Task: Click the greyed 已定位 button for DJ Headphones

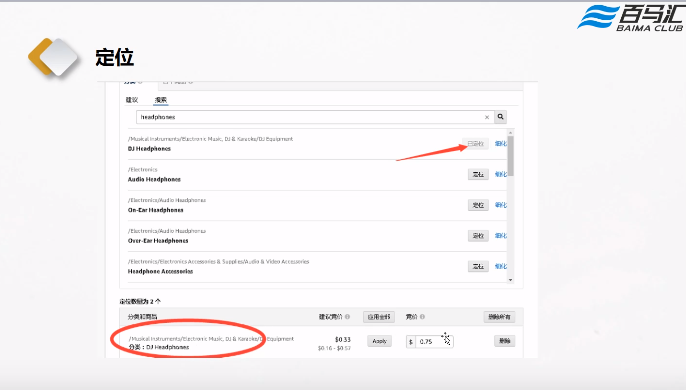Action: click(476, 144)
